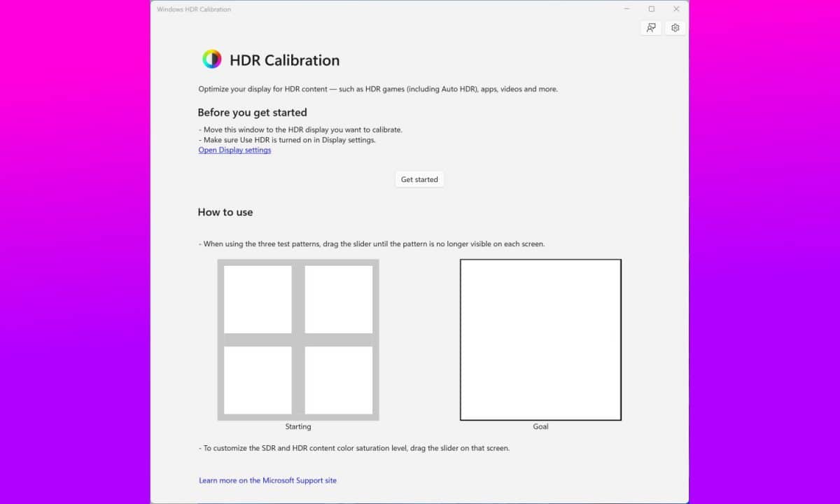840x504 pixels.
Task: Minimize the Windows HDR Calibration window
Action: 625,9
